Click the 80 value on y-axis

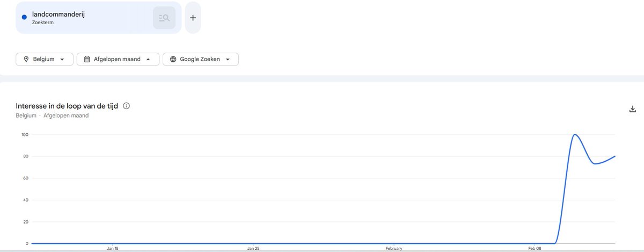(x=26, y=156)
